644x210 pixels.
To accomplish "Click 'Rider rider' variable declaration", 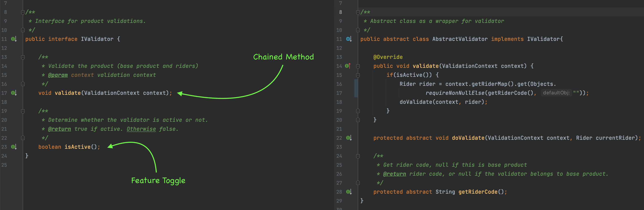I will (417, 84).
